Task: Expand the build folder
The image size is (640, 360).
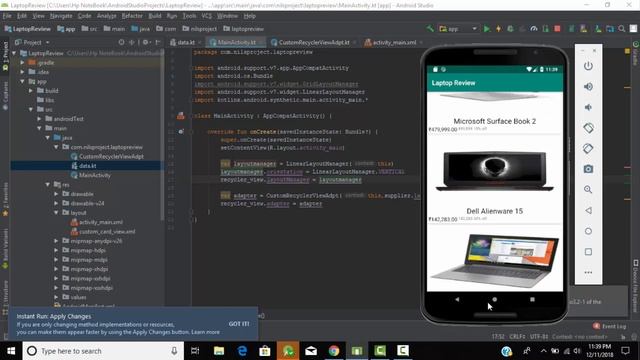Action: pyautogui.click(x=31, y=91)
